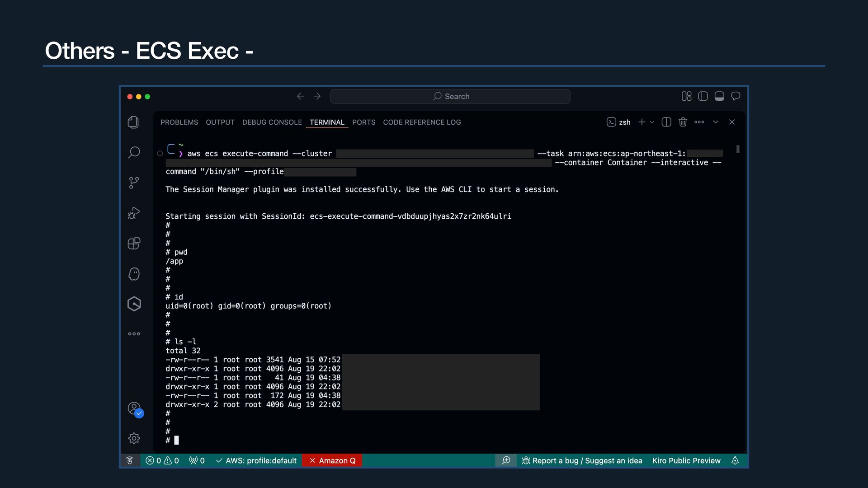
Task: Open forwarded ports status item
Action: click(197, 460)
